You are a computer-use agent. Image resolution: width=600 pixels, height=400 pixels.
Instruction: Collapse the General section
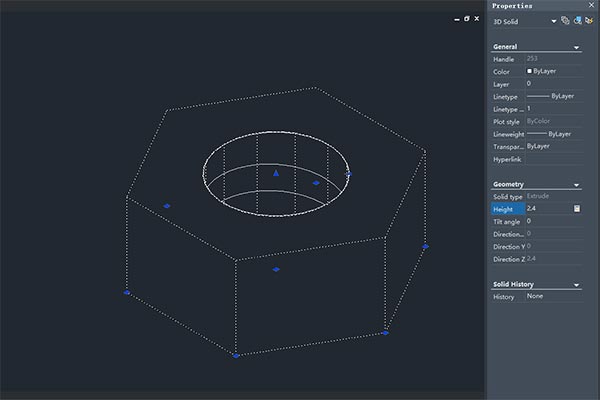pos(576,47)
